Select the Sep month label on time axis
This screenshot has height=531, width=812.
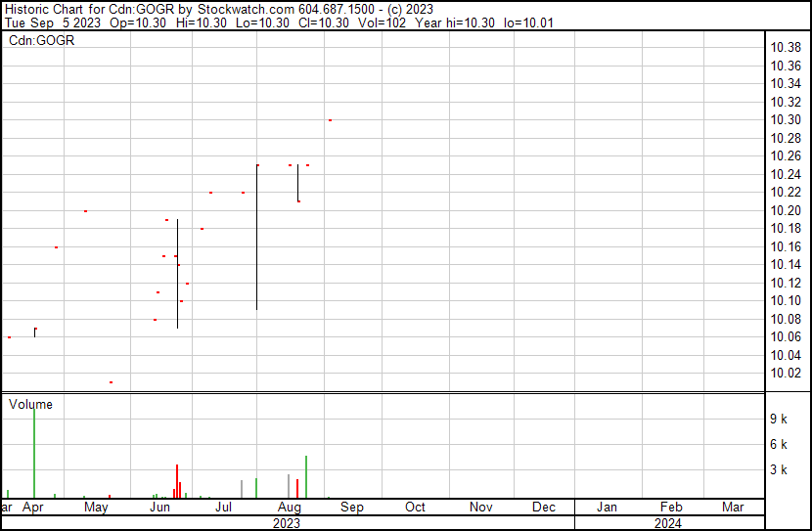click(x=351, y=508)
